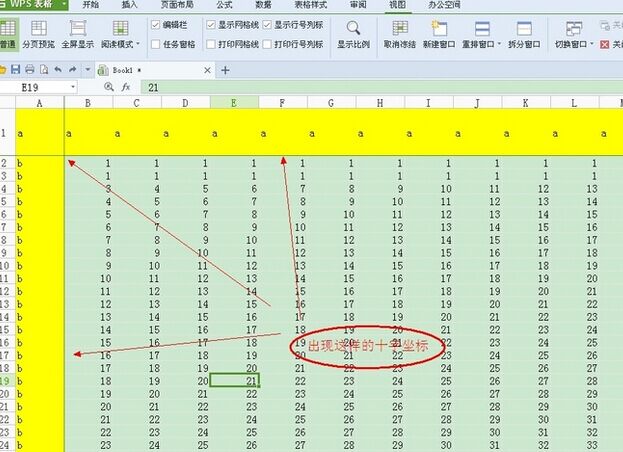Click the formula bar showing 21
Screen dimensions: 623x452
click(381, 87)
